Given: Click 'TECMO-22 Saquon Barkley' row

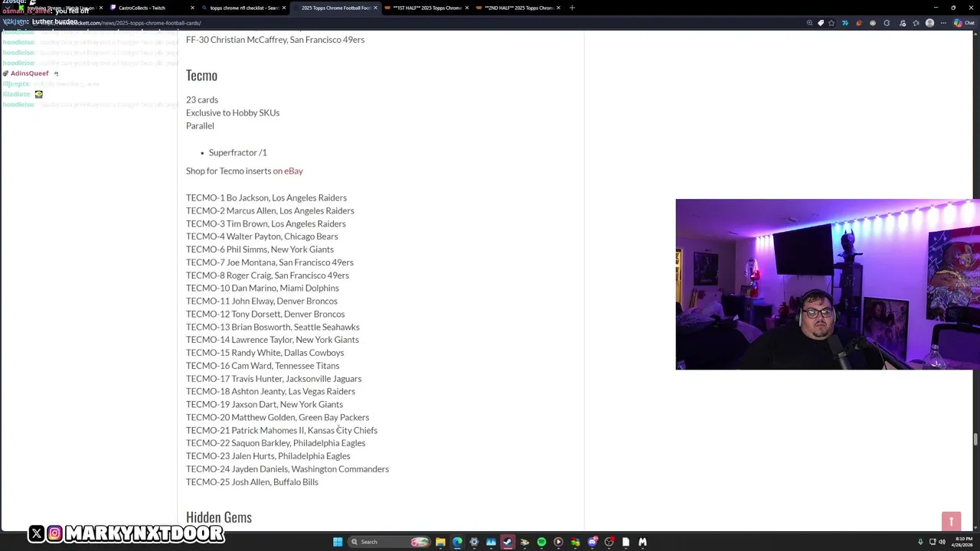Looking at the screenshot, I should (276, 443).
